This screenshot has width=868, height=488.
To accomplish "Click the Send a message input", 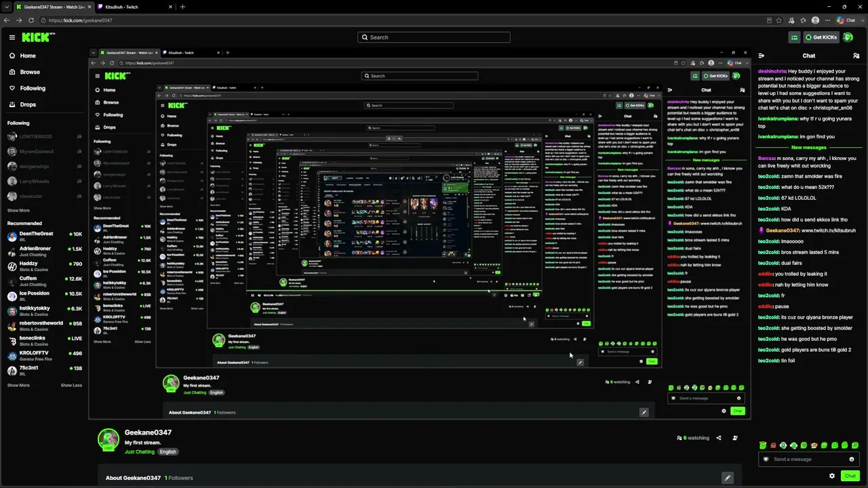I will [x=809, y=459].
